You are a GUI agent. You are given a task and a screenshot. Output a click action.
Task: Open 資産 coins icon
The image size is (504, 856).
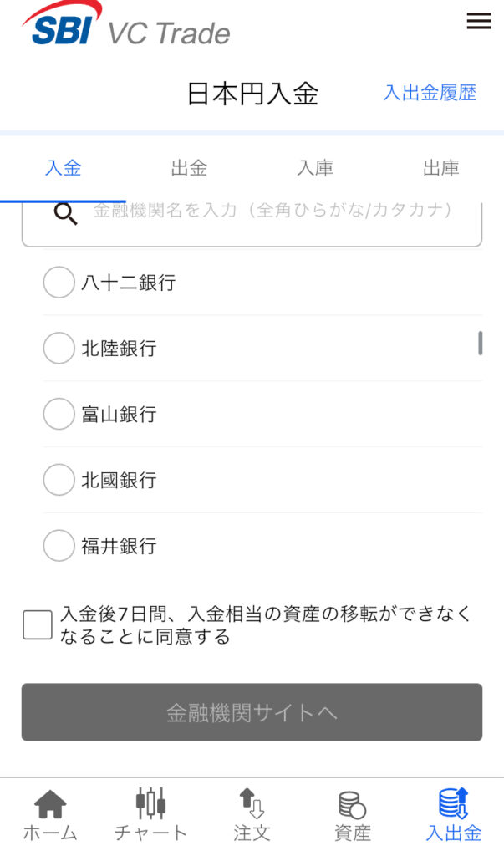pos(352,805)
